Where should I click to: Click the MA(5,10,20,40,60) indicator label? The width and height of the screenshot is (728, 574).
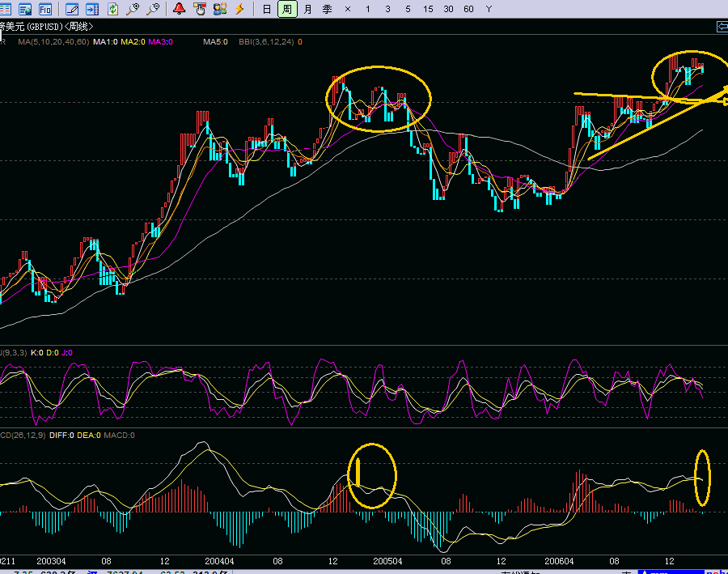point(53,42)
